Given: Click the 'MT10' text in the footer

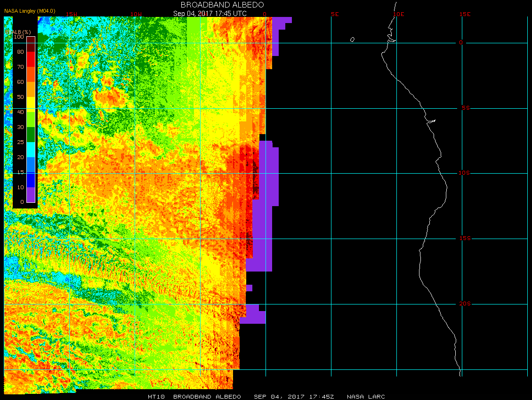Looking at the screenshot, I should [x=156, y=397].
